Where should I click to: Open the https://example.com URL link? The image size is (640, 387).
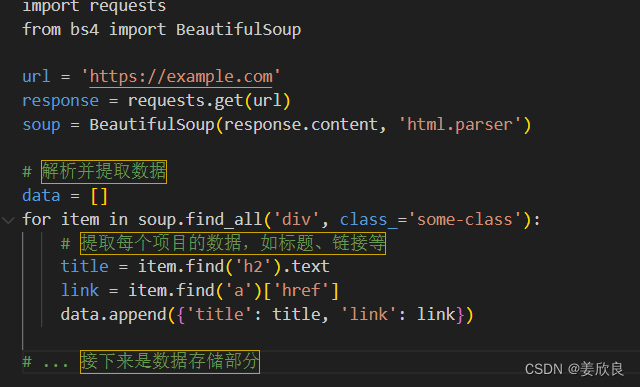click(181, 77)
